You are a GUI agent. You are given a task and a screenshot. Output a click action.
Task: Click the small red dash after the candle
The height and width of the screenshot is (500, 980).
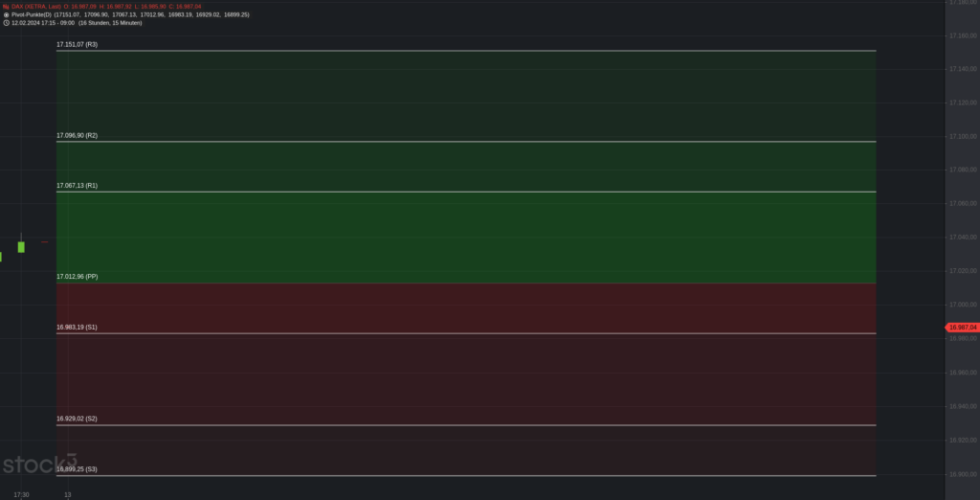45,241
